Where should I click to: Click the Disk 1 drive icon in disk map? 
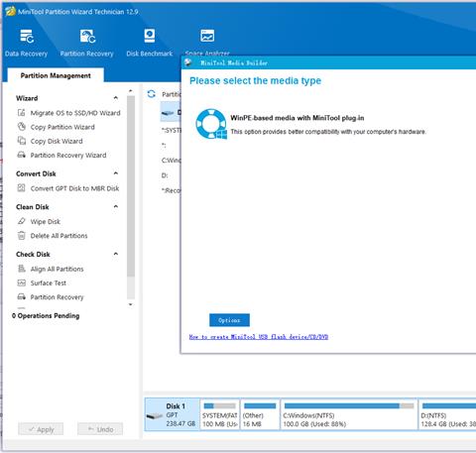coord(155,416)
